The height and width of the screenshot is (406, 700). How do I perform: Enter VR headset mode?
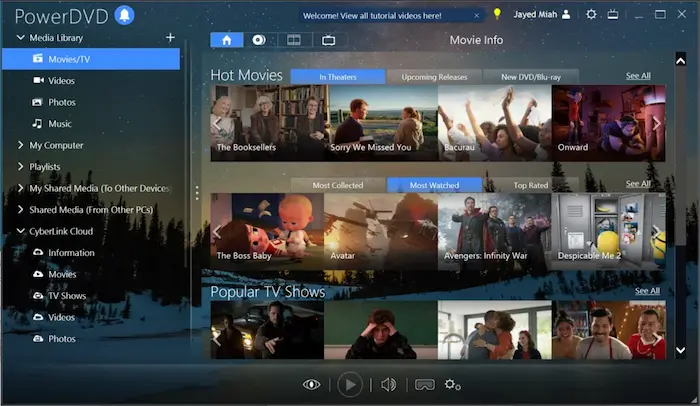click(x=424, y=384)
